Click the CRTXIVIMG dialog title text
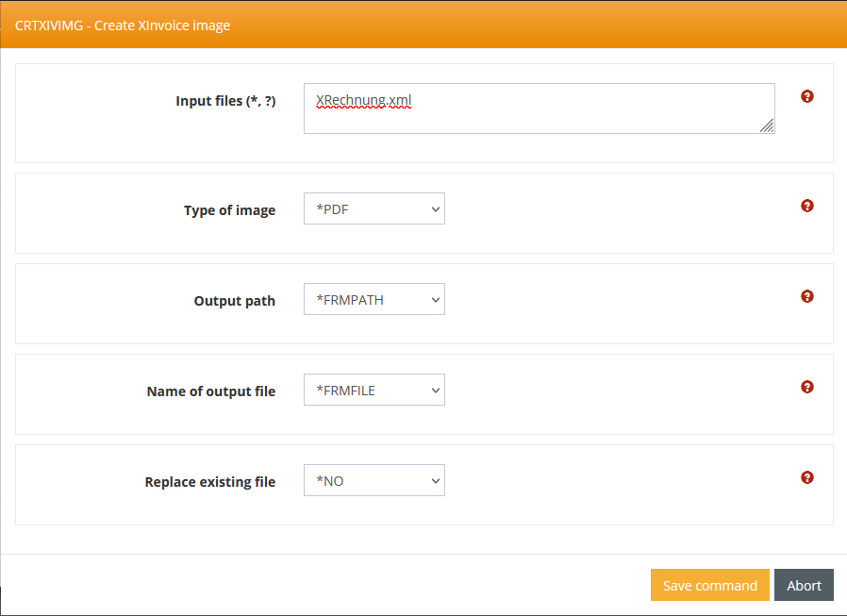Image resolution: width=847 pixels, height=616 pixels. click(123, 25)
